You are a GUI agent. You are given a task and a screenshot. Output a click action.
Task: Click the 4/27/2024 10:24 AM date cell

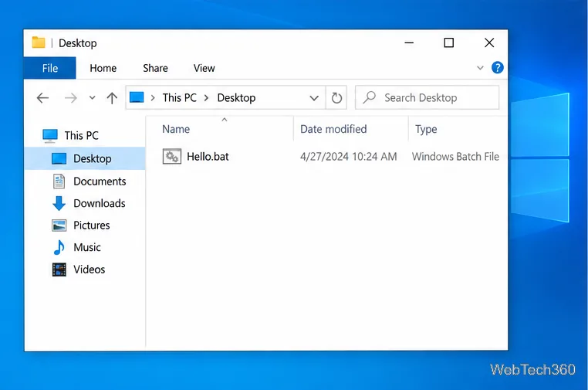pyautogui.click(x=348, y=157)
